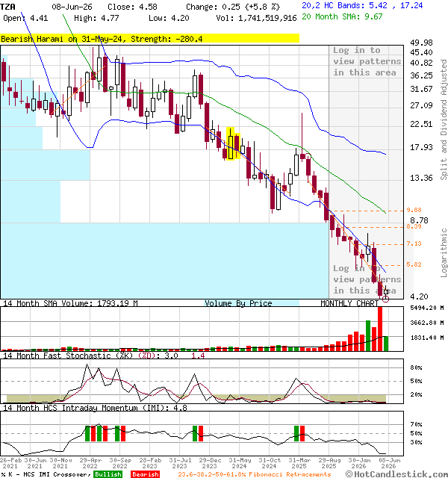The height and width of the screenshot is (478, 448).
Task: Click the 13.36 price axis label
Action: 421,178
